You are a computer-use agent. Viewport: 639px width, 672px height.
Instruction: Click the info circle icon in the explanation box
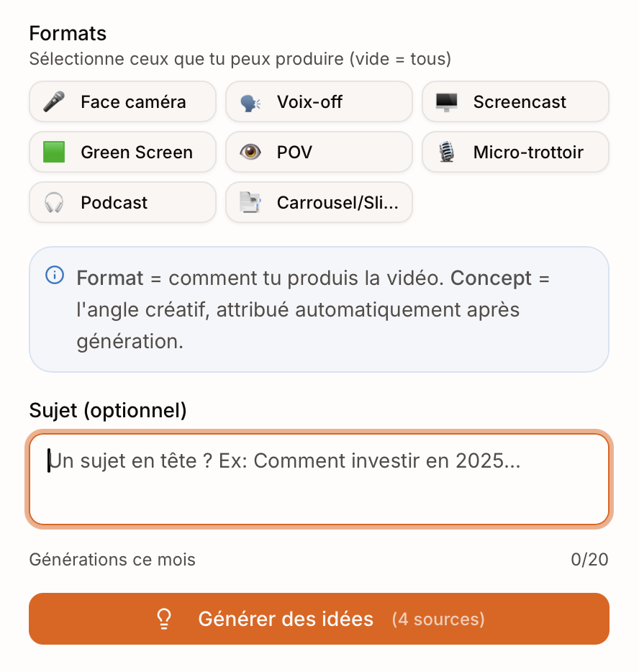(x=53, y=276)
